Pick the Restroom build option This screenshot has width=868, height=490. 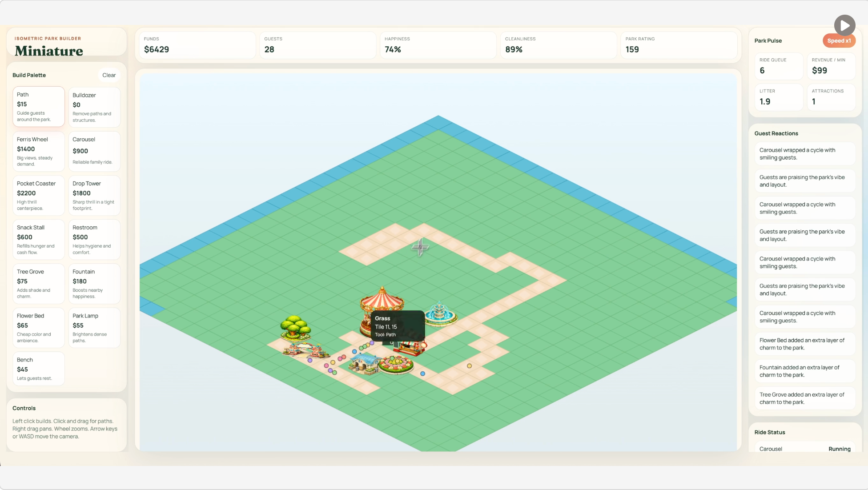click(94, 239)
